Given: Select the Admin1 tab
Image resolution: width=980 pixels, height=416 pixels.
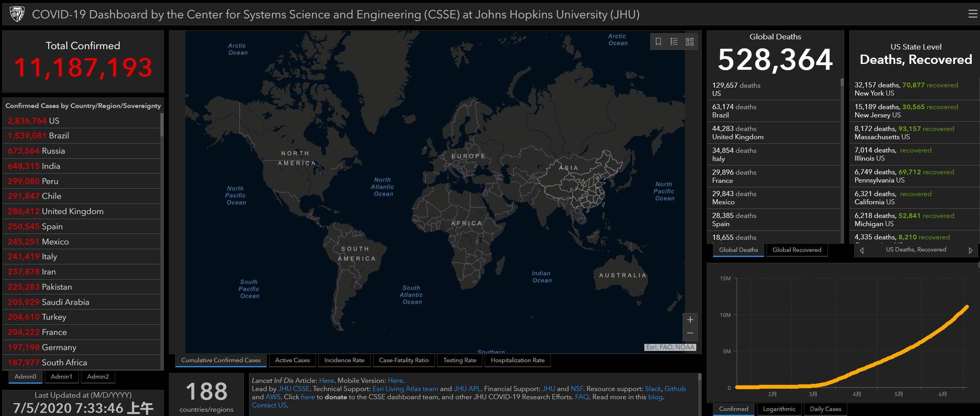Looking at the screenshot, I should coord(62,377).
